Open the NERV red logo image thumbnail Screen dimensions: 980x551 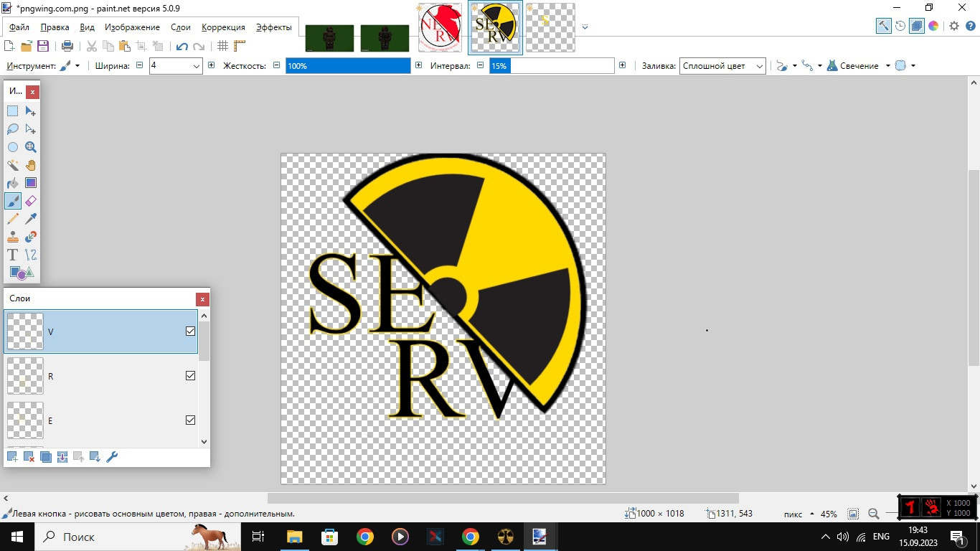[440, 27]
